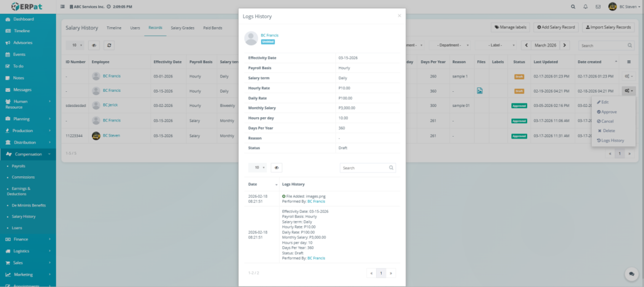Click the Add Salary Record button
The image size is (644, 287).
pos(556,28)
